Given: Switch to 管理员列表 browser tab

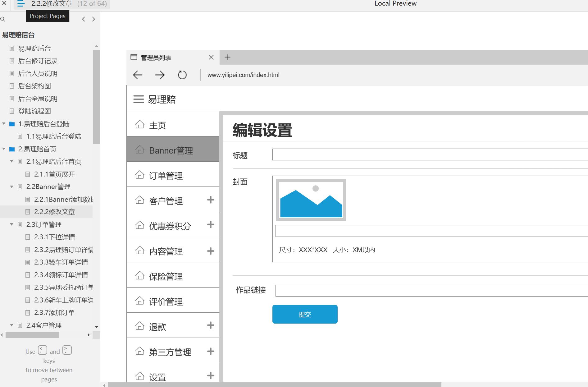Looking at the screenshot, I should click(173, 57).
